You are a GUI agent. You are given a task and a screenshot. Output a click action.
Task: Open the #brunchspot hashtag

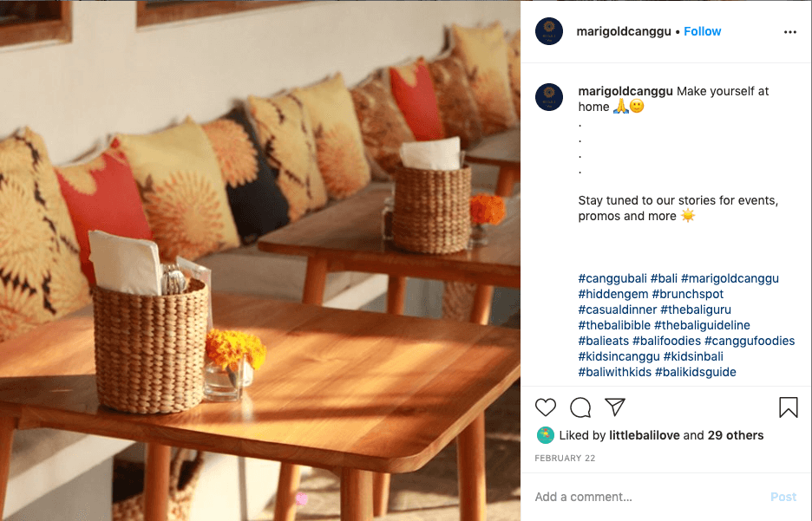(x=687, y=294)
